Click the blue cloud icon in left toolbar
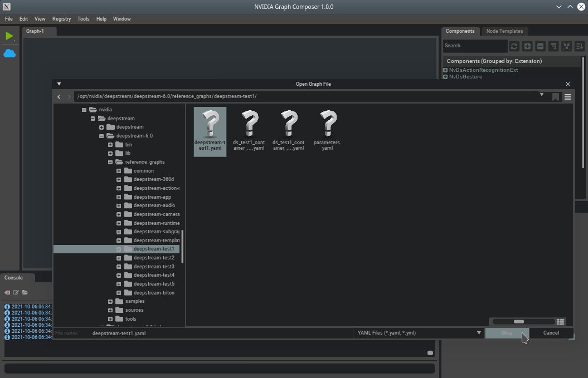This screenshot has height=378, width=588. (9, 53)
